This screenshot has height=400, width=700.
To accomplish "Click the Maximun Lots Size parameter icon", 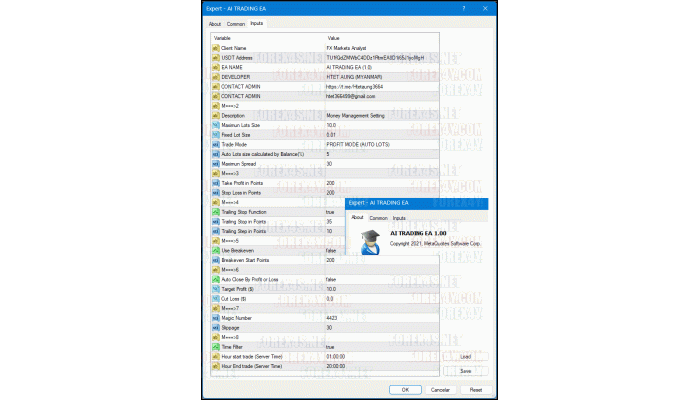I will pos(215,125).
